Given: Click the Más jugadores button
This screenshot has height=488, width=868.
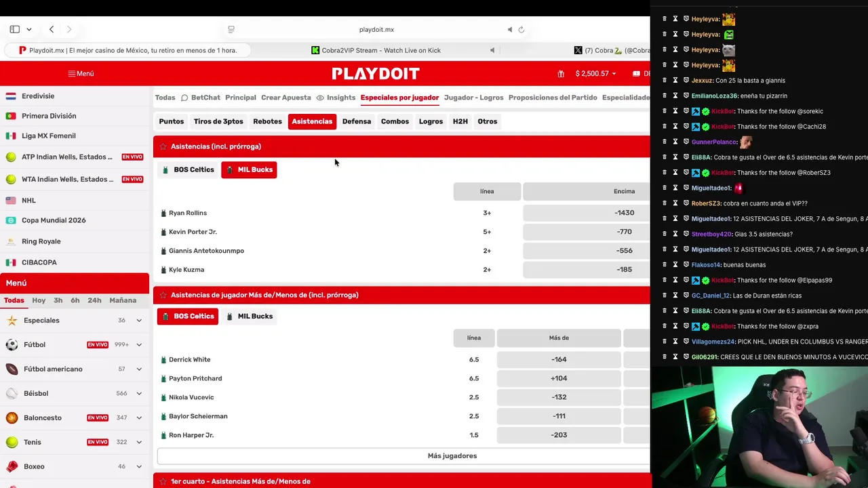Looking at the screenshot, I should pos(452,456).
